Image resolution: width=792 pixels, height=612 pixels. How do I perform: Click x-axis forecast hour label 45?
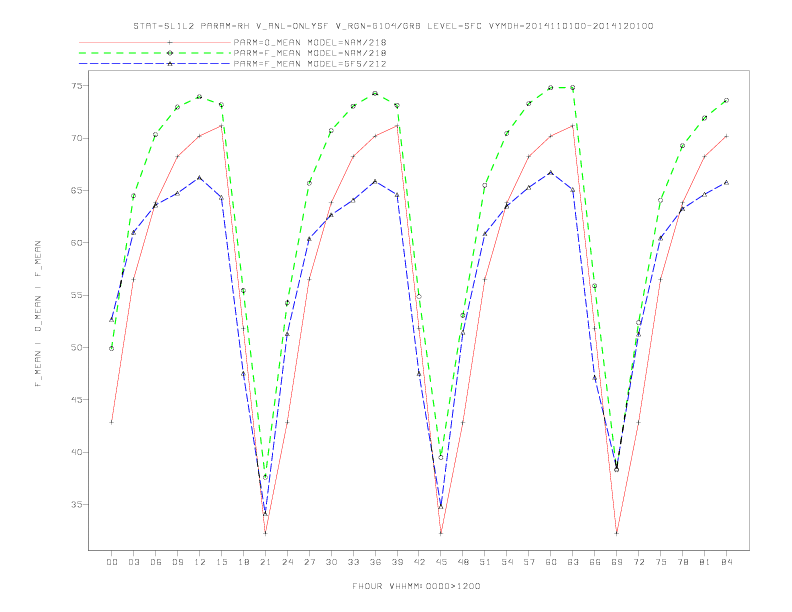point(441,562)
